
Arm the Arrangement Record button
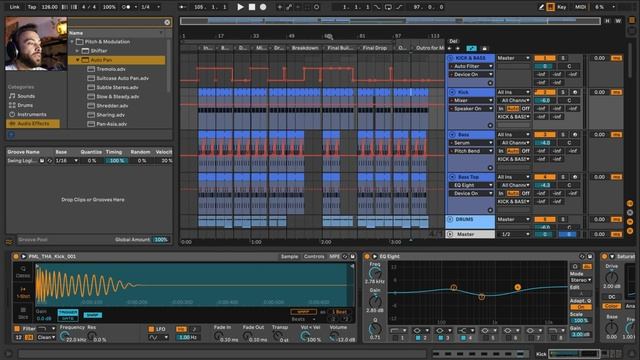(263, 7)
